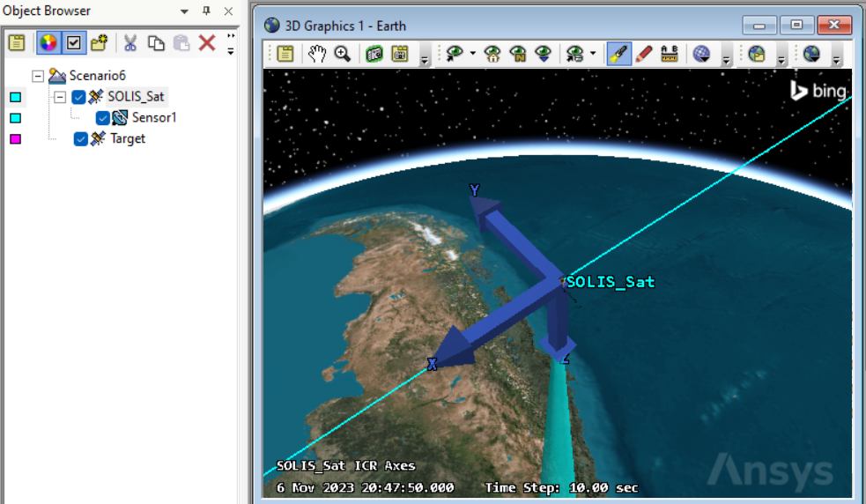Viewport: 866px width, 504px height.
Task: Open Properties icon in Object Browser toolbar
Action: (17, 43)
